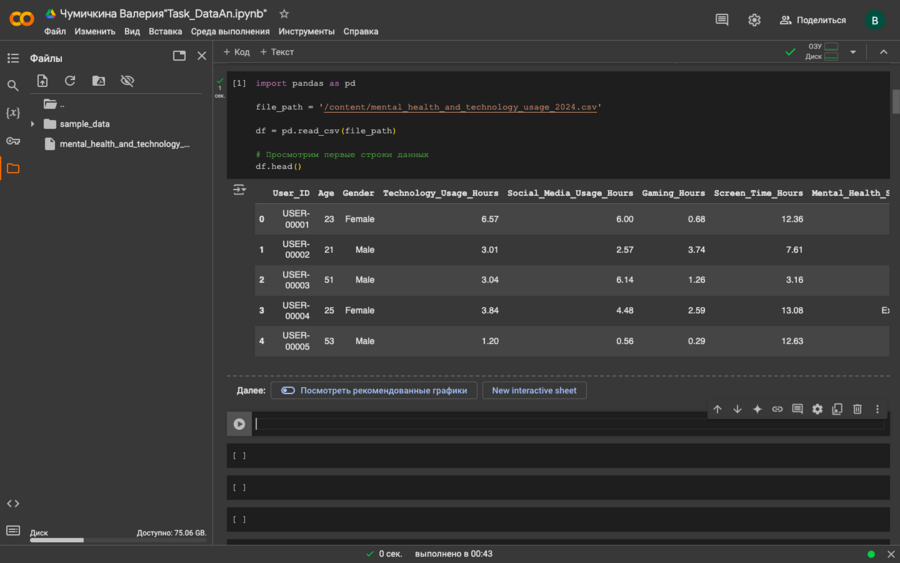This screenshot has width=900, height=563.
Task: Open the comments icon in header
Action: tap(722, 20)
